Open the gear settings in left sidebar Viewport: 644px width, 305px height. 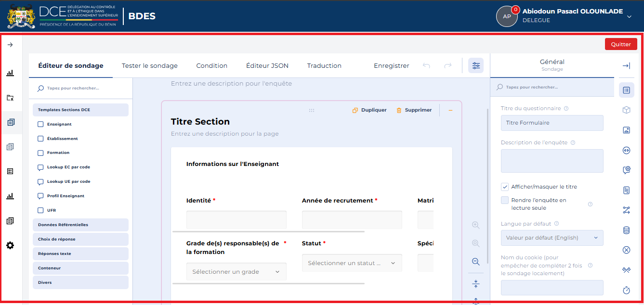tap(10, 245)
